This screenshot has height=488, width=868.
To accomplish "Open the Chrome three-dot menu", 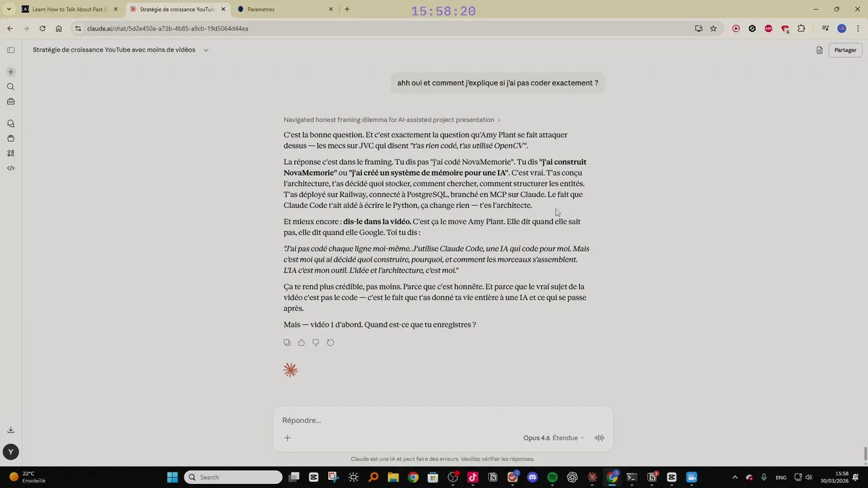I will [x=857, y=28].
